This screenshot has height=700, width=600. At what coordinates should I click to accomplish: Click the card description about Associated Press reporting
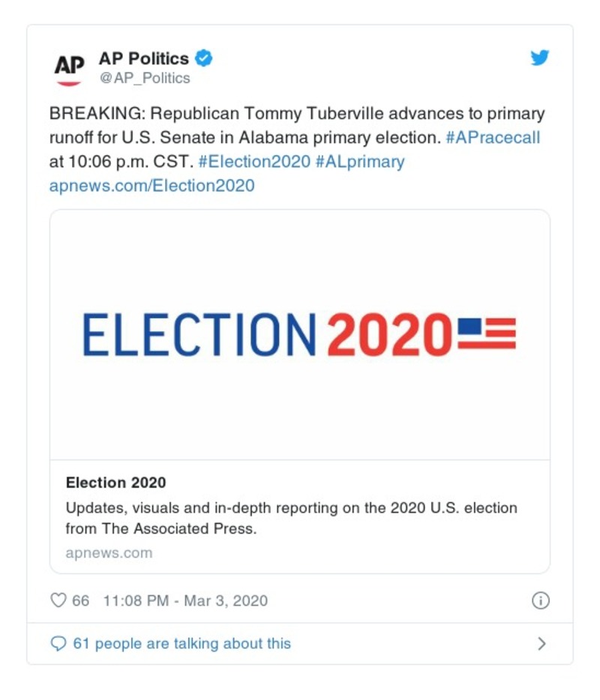291,518
